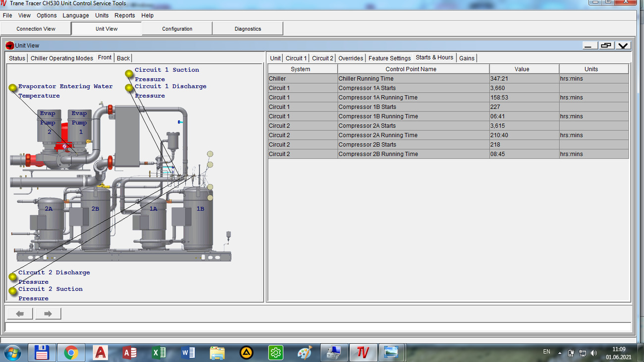Click the red Unit View panel icon

[x=10, y=46]
